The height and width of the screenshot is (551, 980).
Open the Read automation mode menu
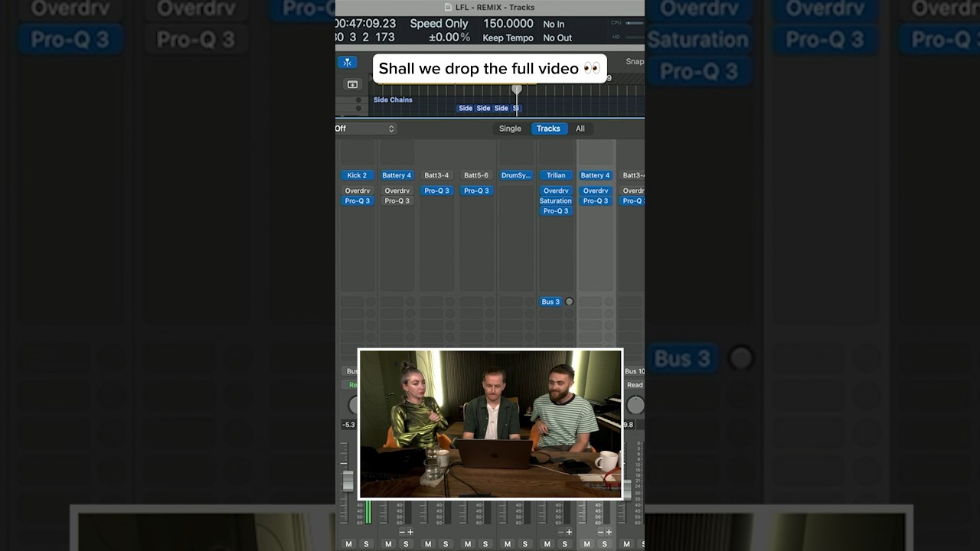635,385
